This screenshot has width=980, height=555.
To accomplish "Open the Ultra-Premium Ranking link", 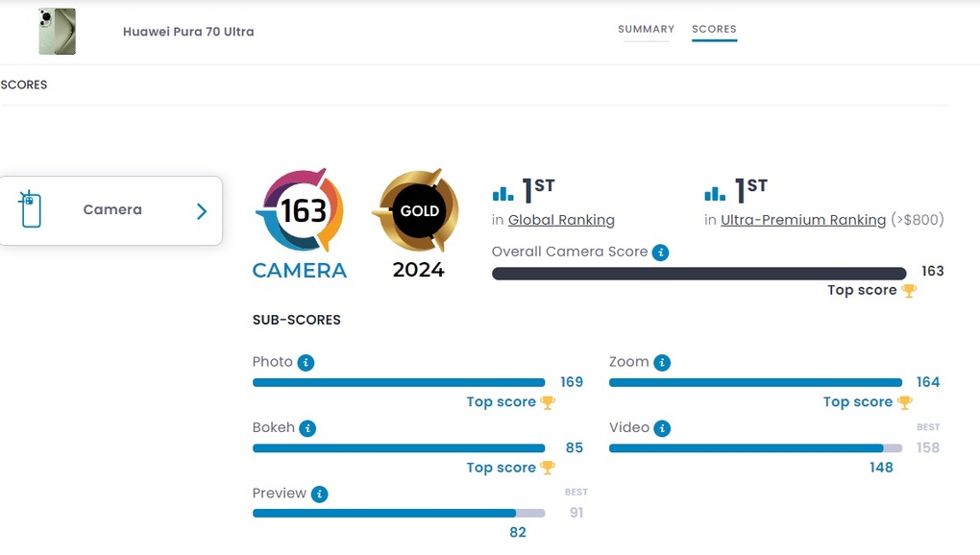I will coord(803,220).
